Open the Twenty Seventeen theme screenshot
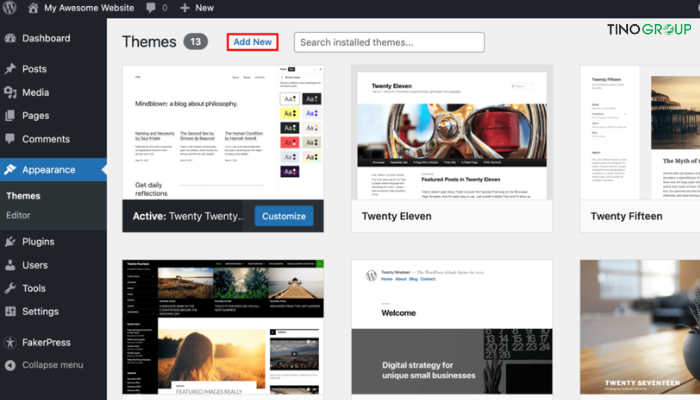 coord(640,327)
